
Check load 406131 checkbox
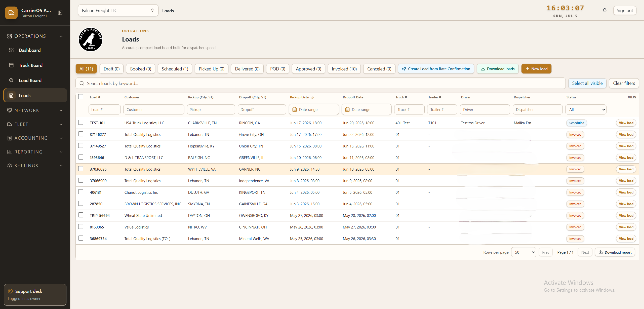pos(81,192)
